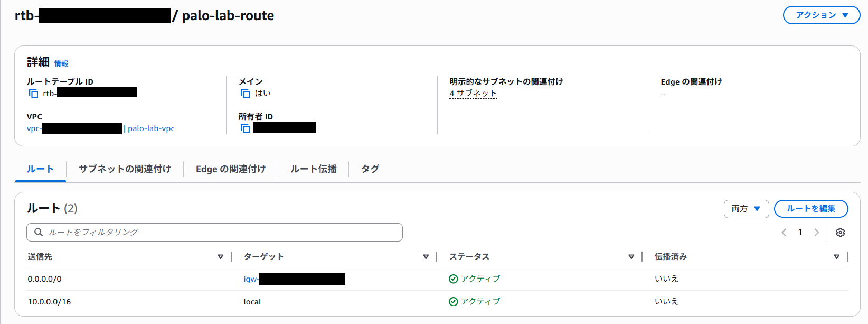This screenshot has height=324, width=868.
Task: Select the 0.0.0.0/0 destination cell
Action: (45, 279)
